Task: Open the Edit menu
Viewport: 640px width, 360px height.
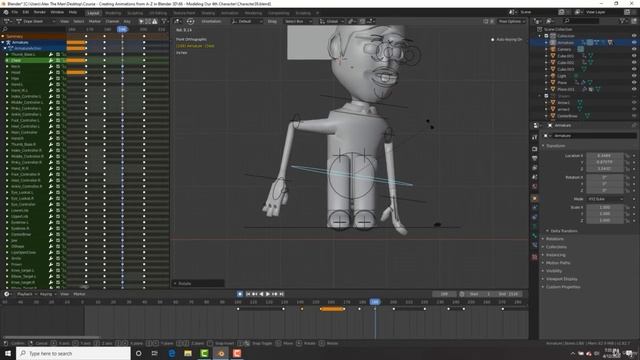Action: (26, 12)
